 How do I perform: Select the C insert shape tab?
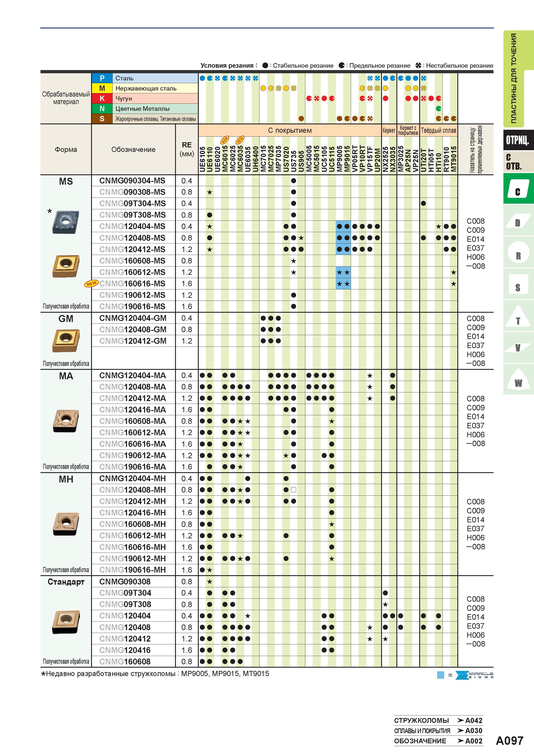tap(518, 188)
